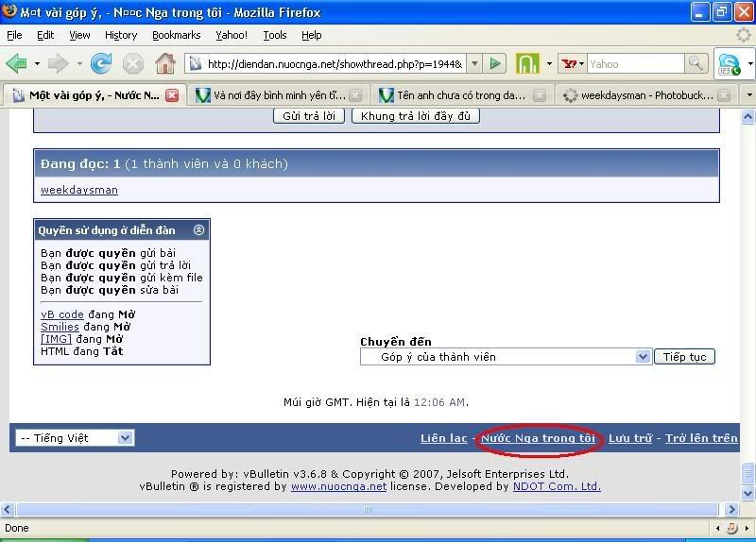Switch to the 'Tên anh chưa có trong da...' tab
The image size is (756, 542).
(452, 95)
